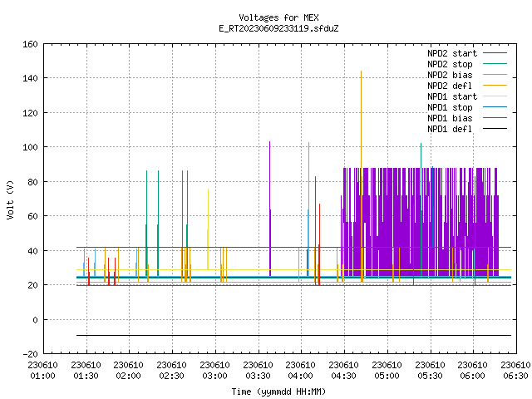Screen dimensions: 532x399
Task: Click the 230610 01:30 time tick label
Action: point(86,371)
